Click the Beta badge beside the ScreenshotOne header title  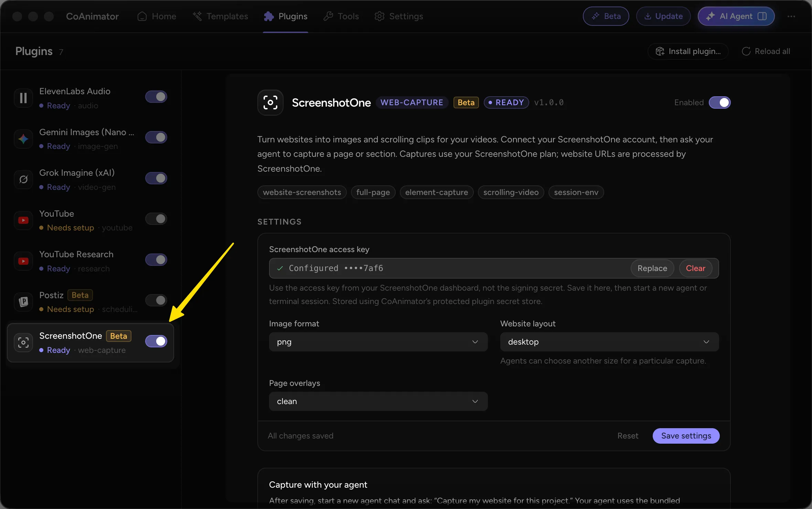466,102
